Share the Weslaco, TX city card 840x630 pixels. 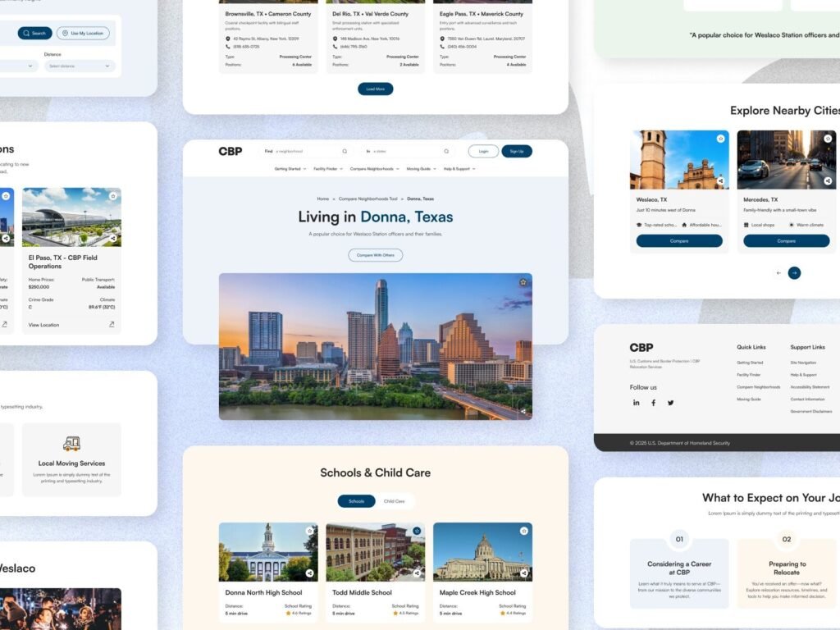pyautogui.click(x=720, y=181)
